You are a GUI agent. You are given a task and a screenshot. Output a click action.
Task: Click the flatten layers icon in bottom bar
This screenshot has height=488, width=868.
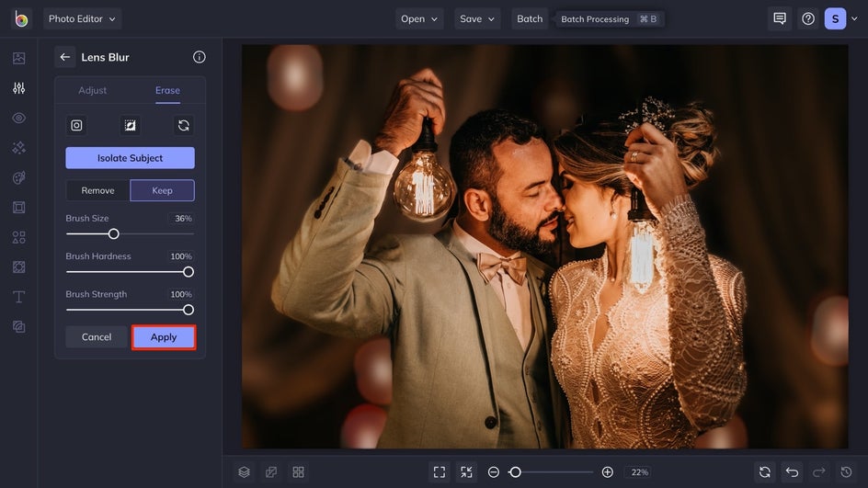point(271,472)
